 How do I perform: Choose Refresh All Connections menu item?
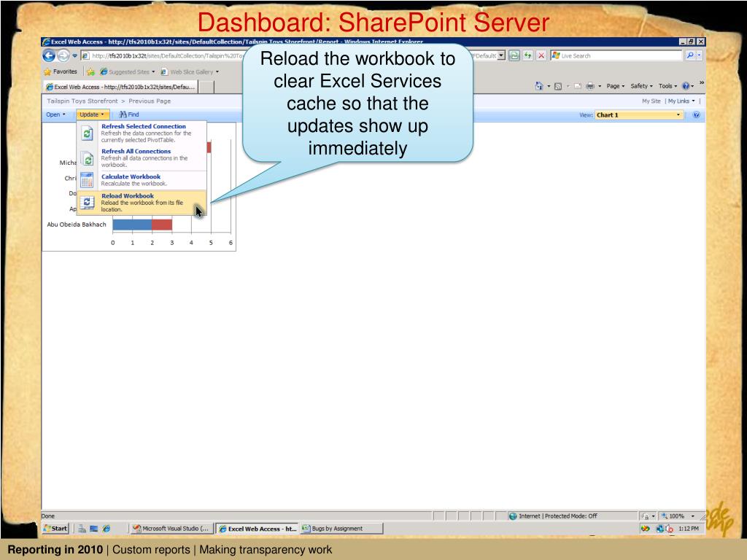(x=142, y=158)
